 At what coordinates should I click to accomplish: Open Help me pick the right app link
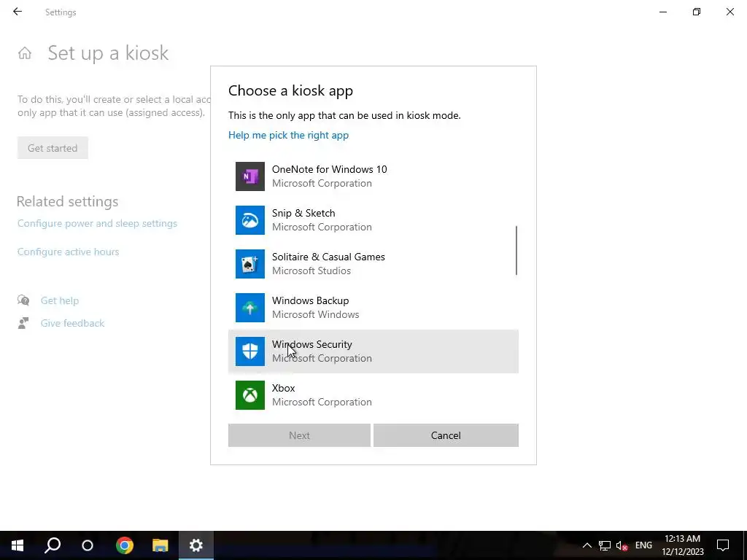(x=288, y=135)
